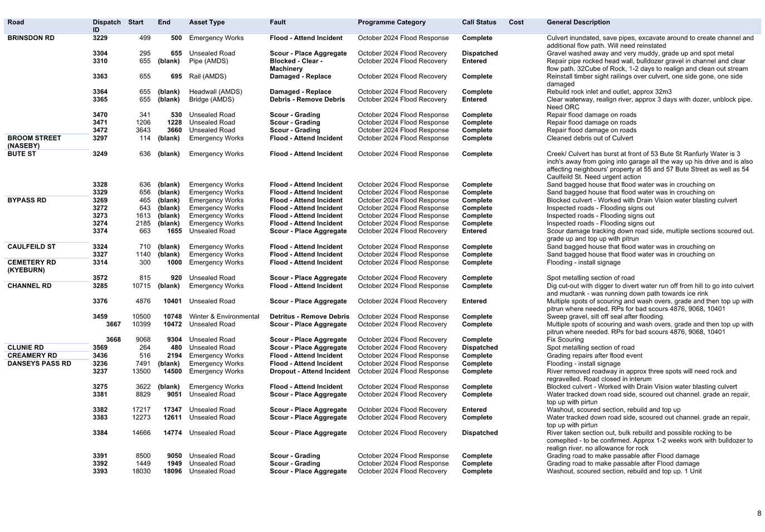Click the page number 8
Screen dimensions: 765x532
coord(759,513)
